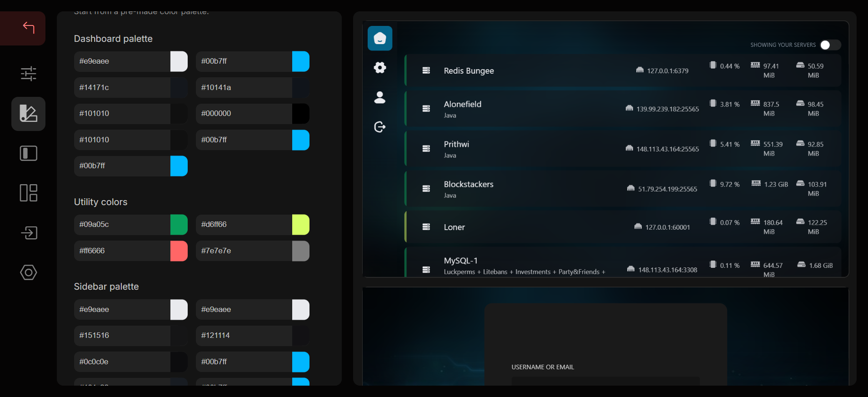
Task: Click the 51.79.254.199:25565 address text
Action: pos(668,189)
